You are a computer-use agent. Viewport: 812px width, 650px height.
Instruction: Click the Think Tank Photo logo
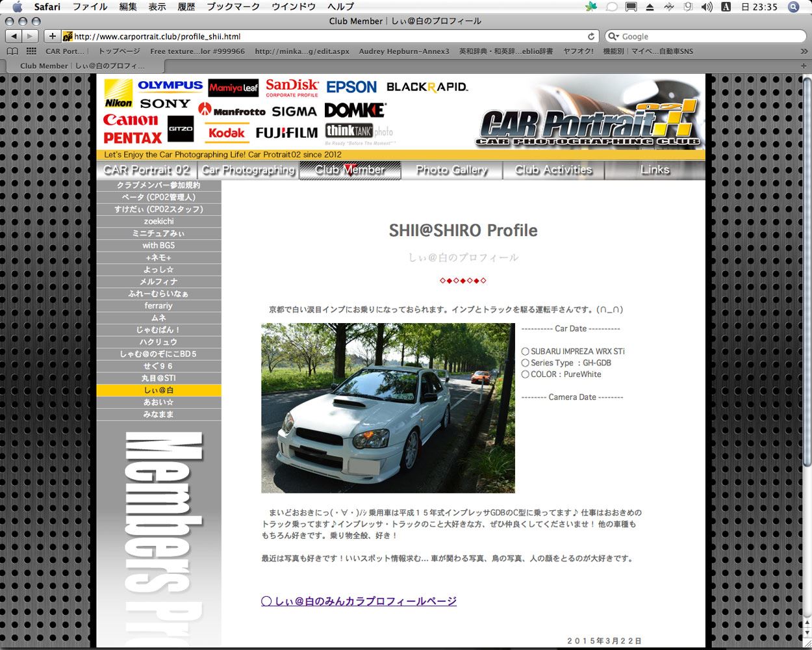point(359,133)
